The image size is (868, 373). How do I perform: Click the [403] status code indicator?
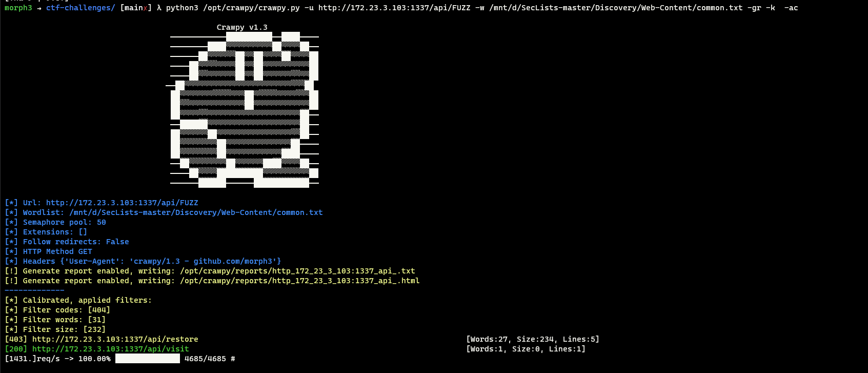click(x=16, y=339)
